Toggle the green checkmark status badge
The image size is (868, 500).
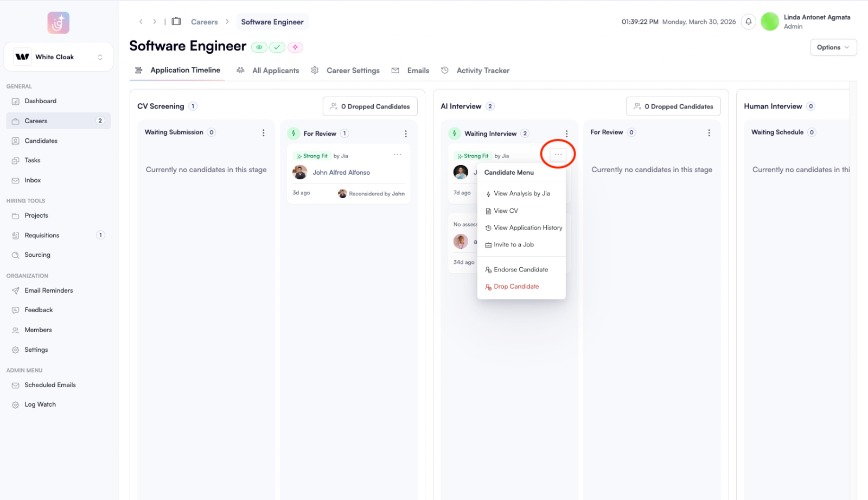[x=277, y=47]
